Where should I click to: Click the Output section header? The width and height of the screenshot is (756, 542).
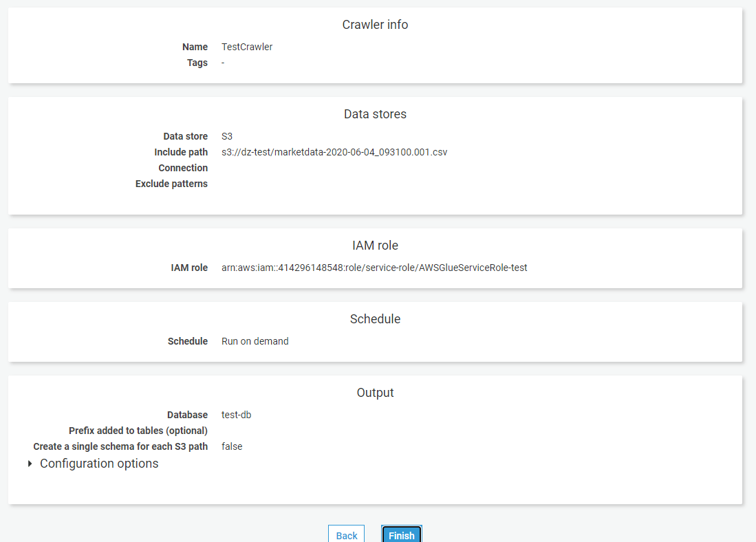pyautogui.click(x=375, y=392)
